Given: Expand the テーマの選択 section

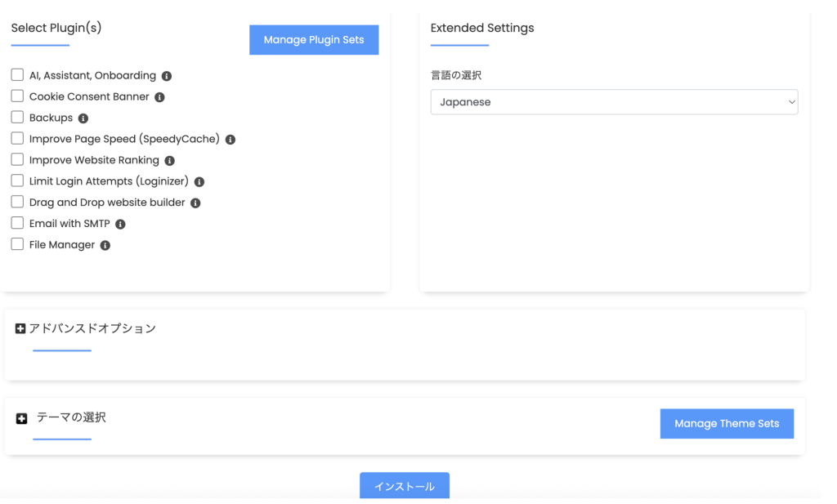Looking at the screenshot, I should (x=22, y=418).
